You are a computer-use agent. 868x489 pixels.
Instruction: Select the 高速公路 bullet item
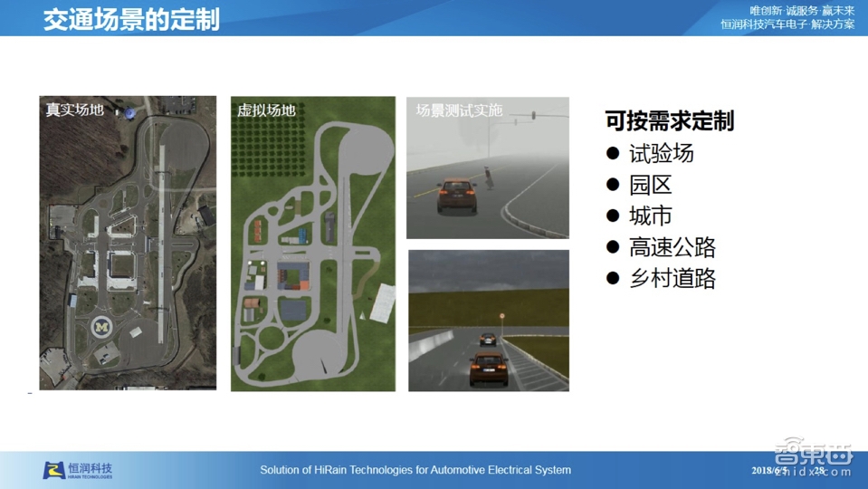coord(672,247)
